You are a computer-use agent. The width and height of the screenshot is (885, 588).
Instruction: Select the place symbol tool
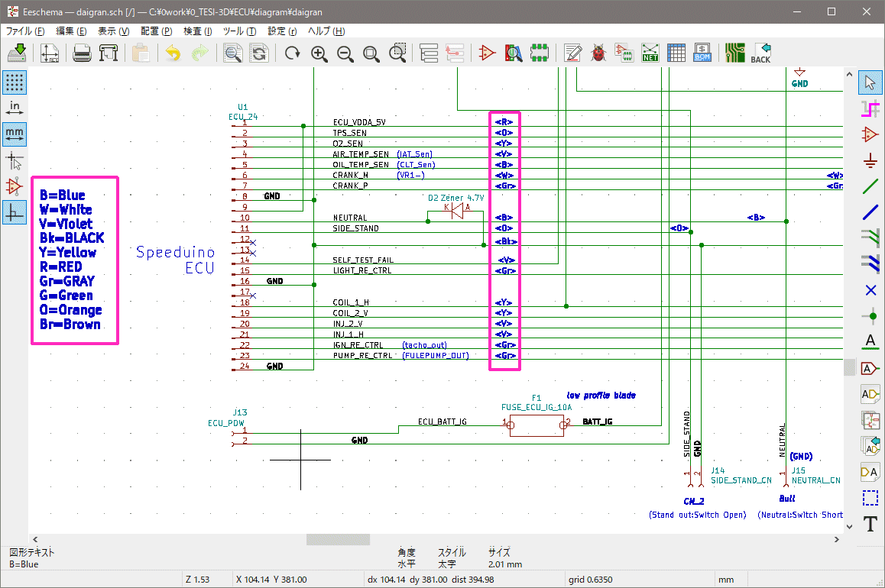click(870, 134)
